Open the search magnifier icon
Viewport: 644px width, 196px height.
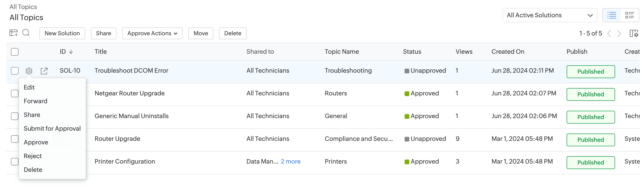[x=26, y=33]
